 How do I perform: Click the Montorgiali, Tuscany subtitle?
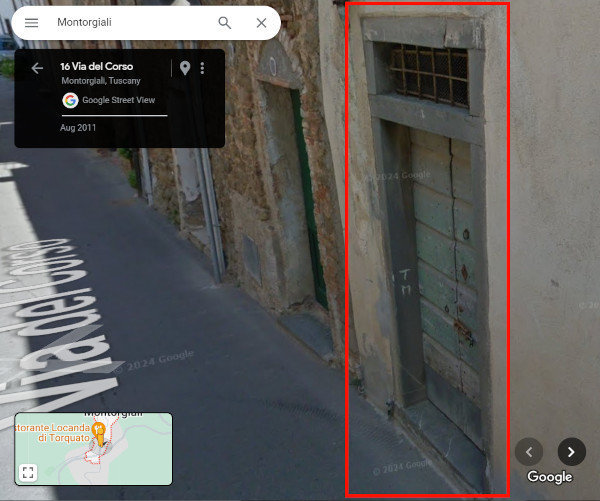pyautogui.click(x=101, y=81)
